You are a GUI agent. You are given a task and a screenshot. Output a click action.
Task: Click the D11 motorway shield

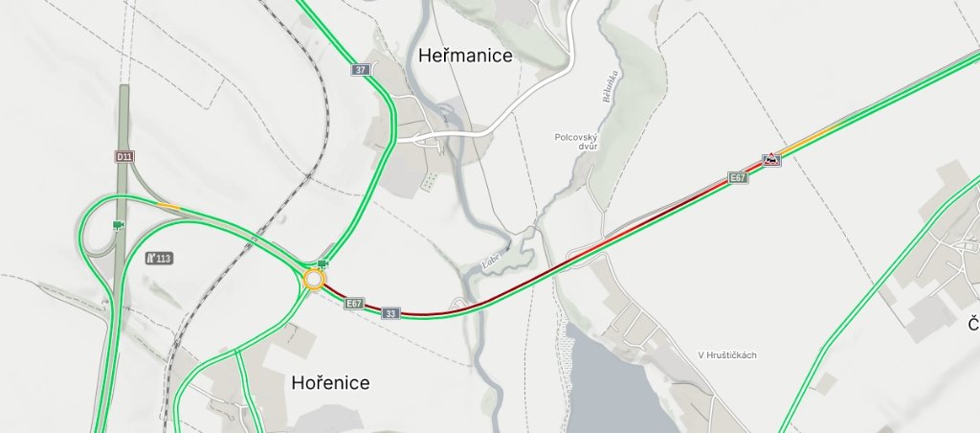(124, 156)
